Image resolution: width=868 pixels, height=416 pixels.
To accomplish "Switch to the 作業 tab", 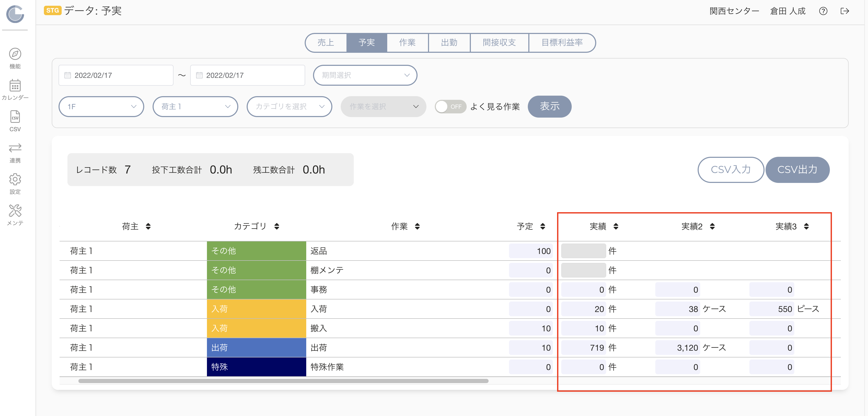I will pos(407,43).
